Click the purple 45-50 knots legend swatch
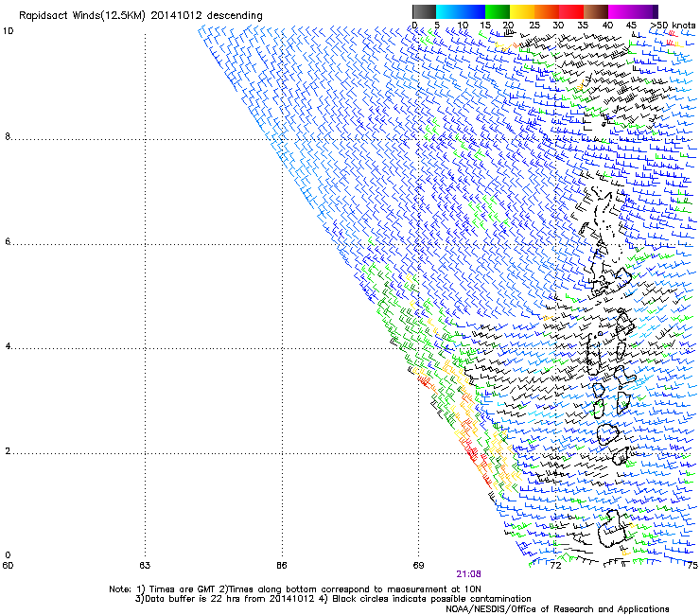Screen dimensions: 700x615 pyautogui.click(x=644, y=11)
